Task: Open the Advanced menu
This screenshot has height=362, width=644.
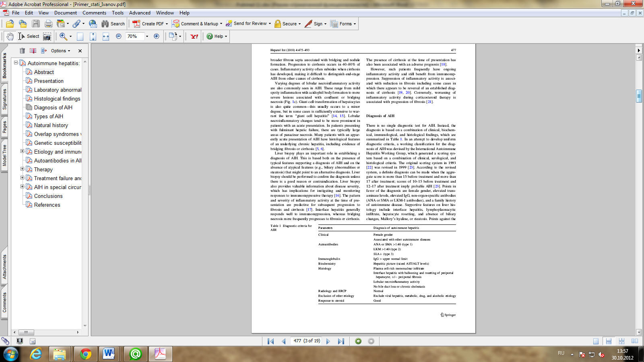Action: [140, 13]
